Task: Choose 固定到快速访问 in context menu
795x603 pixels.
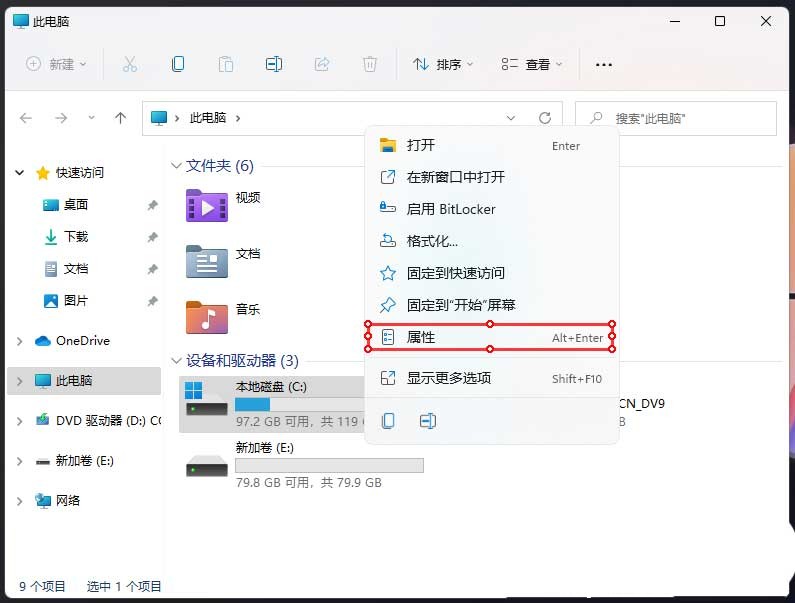Action: tap(491, 273)
